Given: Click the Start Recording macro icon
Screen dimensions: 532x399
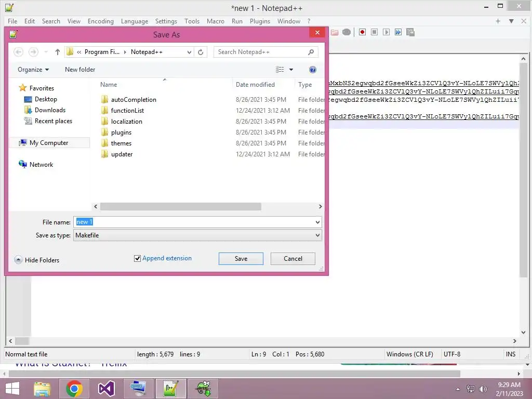Looking at the screenshot, I should click(362, 32).
